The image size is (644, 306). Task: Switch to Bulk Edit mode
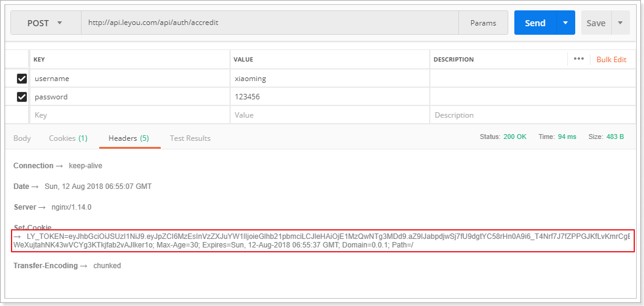611,59
